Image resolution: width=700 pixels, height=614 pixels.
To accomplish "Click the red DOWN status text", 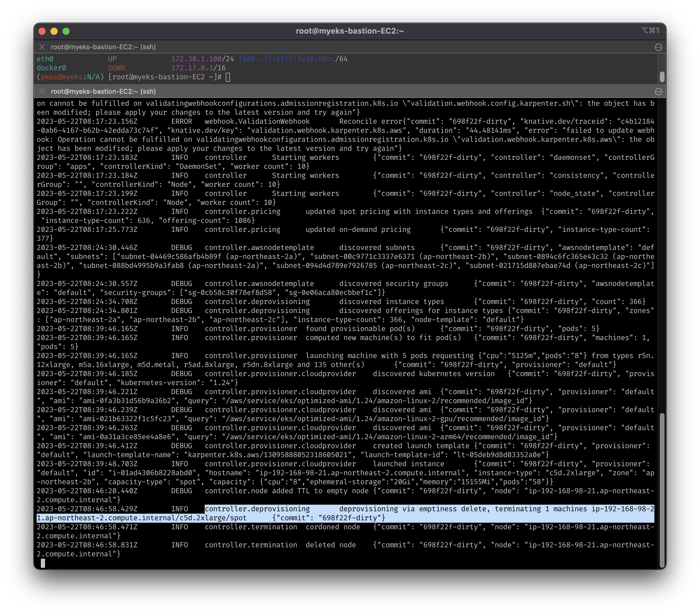I will (116, 68).
